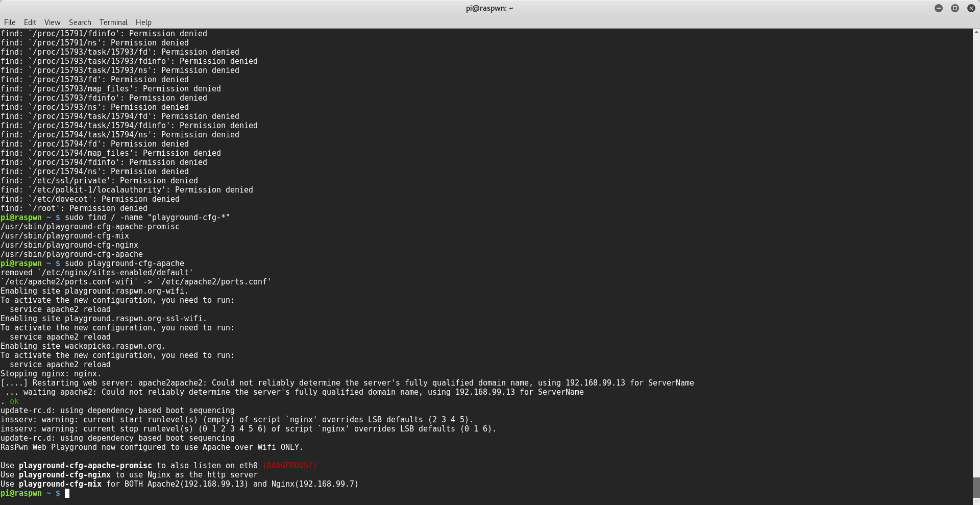Click the waiting apache2 line

coord(295,392)
